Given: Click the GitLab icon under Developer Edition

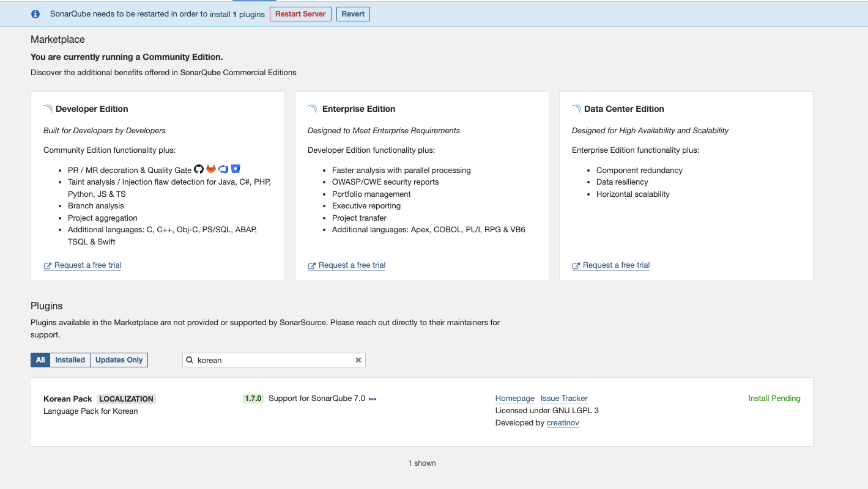Looking at the screenshot, I should click(x=211, y=169).
